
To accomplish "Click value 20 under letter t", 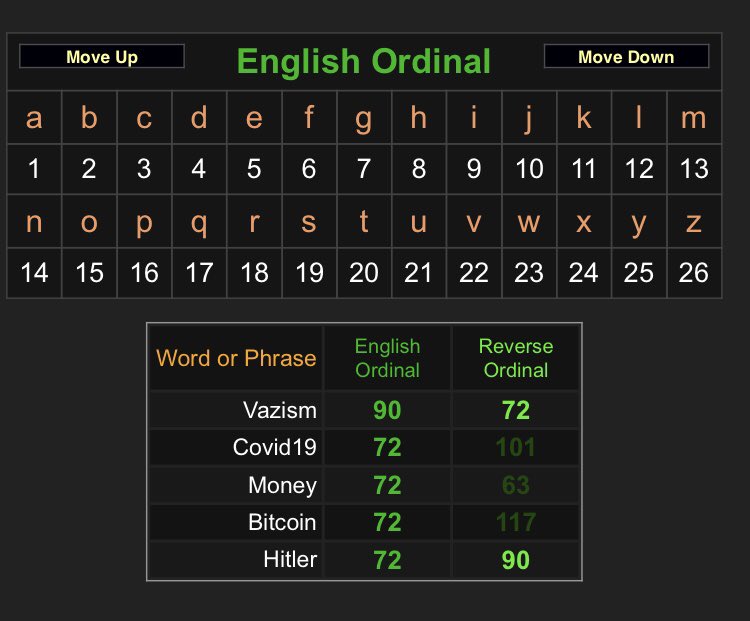I will pyautogui.click(x=364, y=273).
